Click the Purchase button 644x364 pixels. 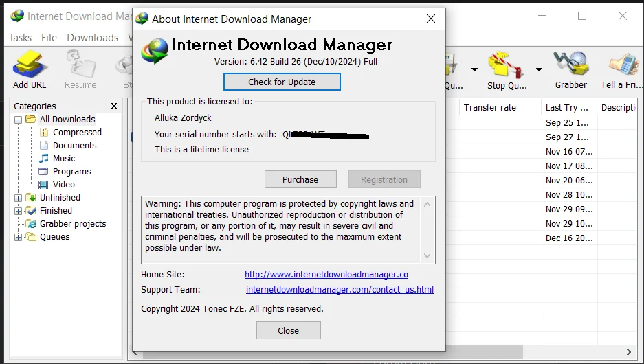point(300,179)
